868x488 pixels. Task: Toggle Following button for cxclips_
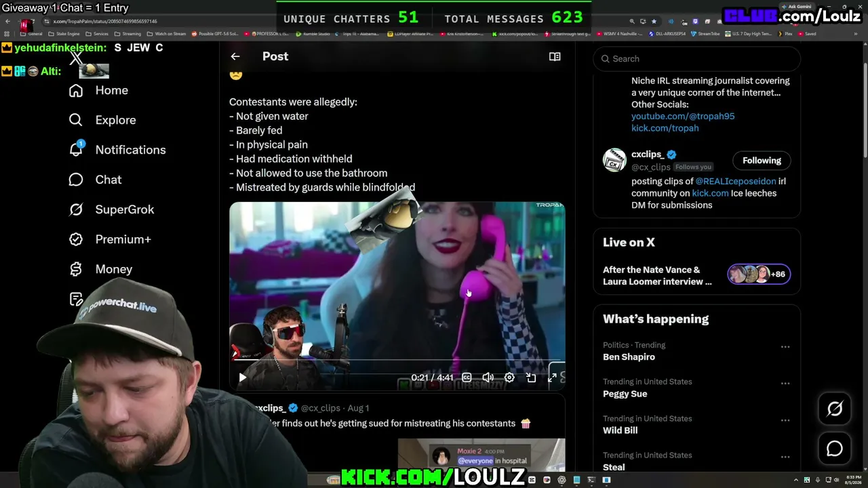(762, 161)
